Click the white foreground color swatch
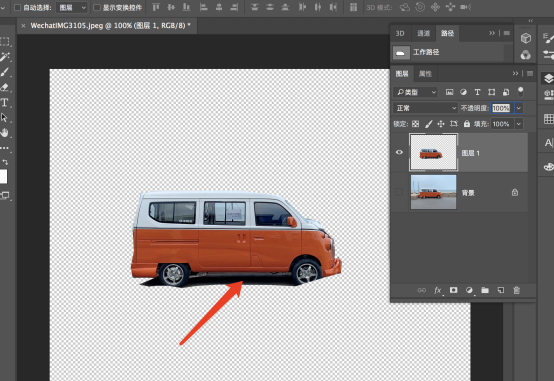 (3, 176)
